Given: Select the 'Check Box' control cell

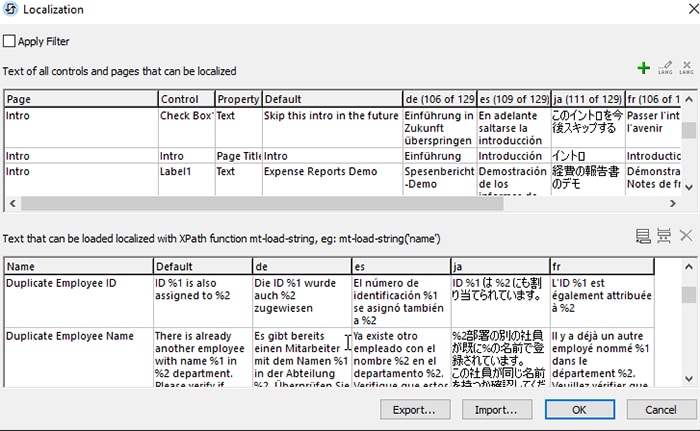Looking at the screenshot, I should tap(187, 128).
